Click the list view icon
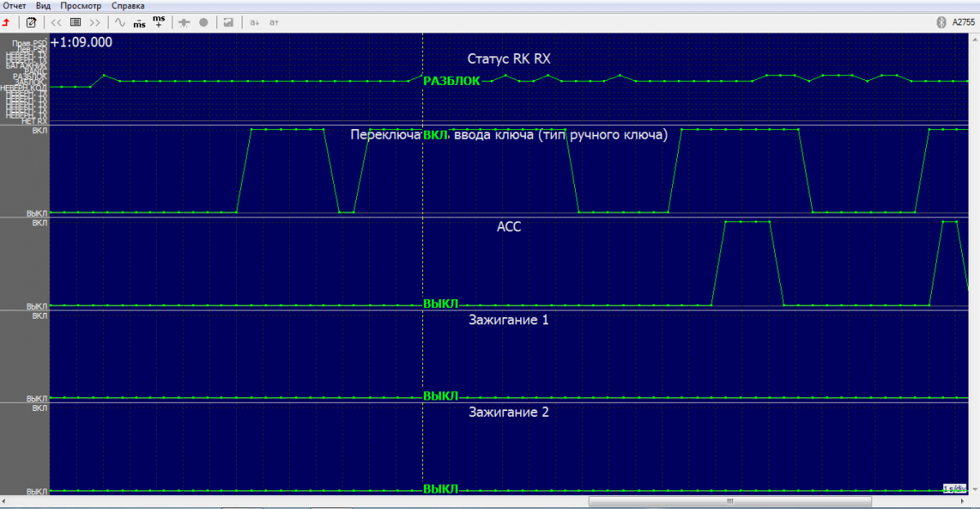 tap(76, 22)
